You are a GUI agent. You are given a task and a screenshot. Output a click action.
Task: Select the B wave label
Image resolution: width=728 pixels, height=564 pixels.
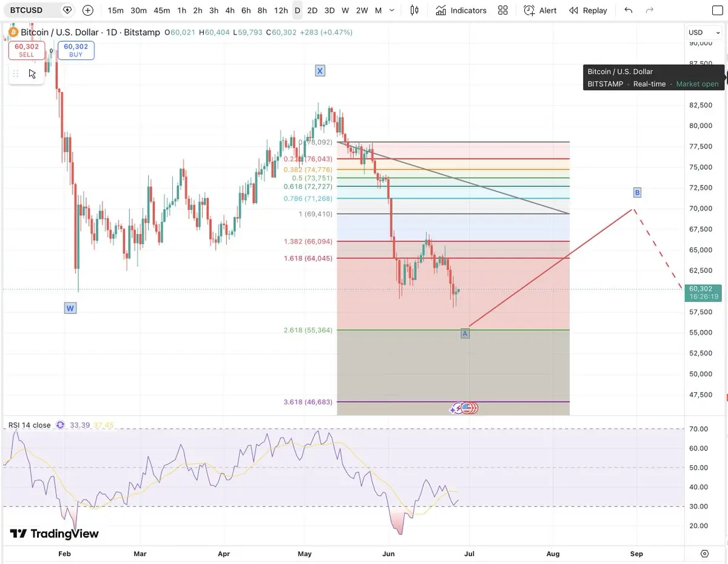(x=637, y=192)
